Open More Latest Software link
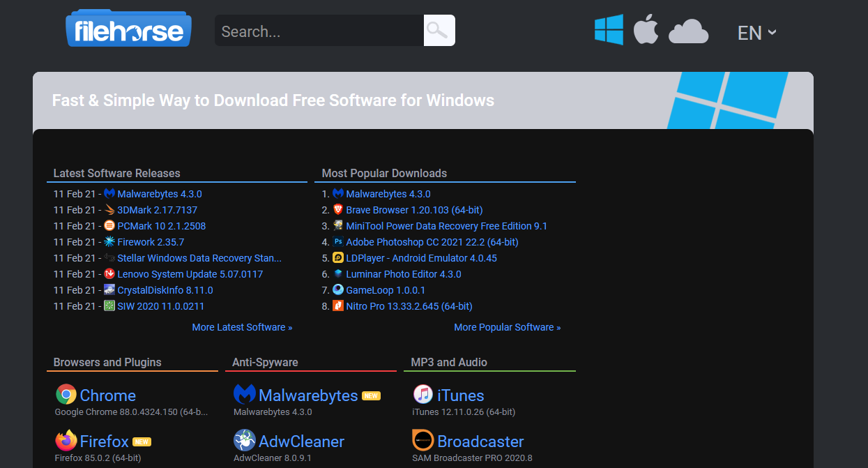 [242, 326]
